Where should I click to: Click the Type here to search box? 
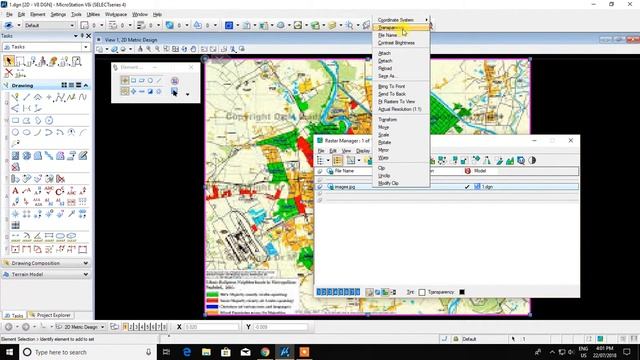tap(87, 352)
